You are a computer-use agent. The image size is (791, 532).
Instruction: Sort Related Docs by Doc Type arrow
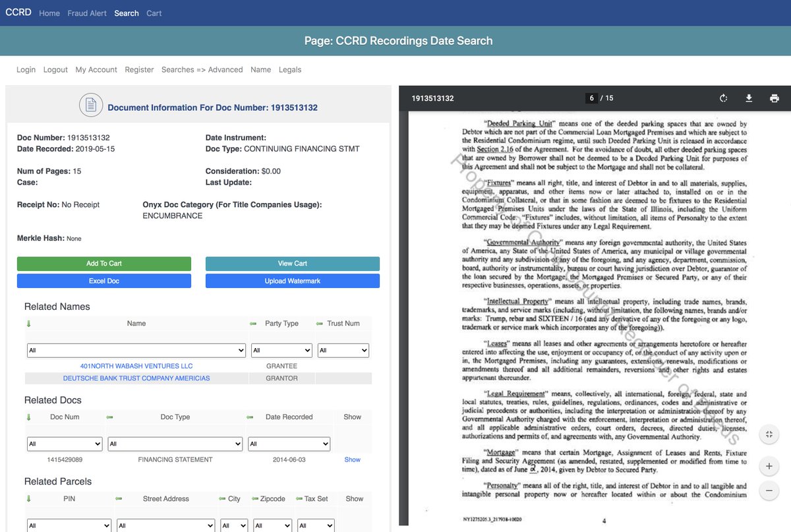[x=109, y=417]
